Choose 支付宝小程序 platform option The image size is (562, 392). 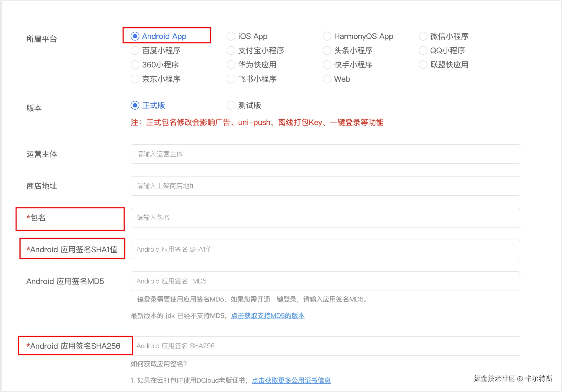click(x=231, y=50)
